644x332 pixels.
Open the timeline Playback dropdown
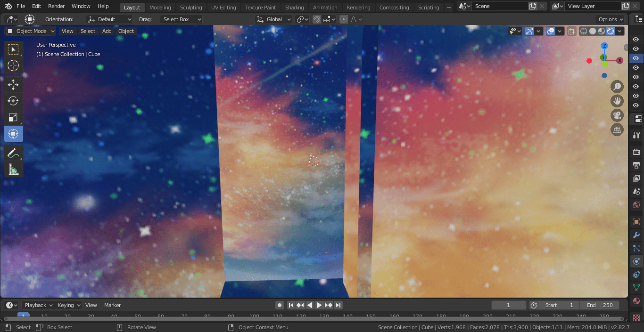coord(38,305)
